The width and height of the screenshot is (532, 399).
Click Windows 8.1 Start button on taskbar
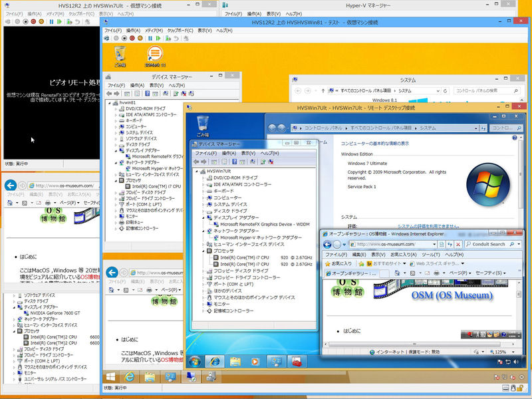(110, 376)
